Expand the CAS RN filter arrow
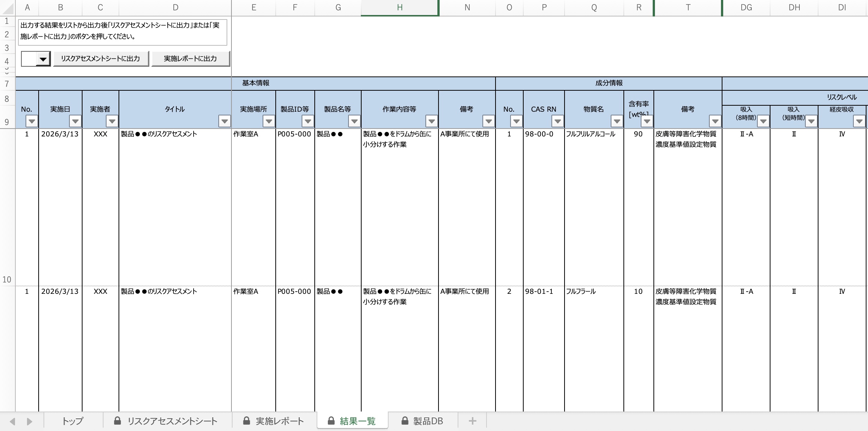Viewport: 868px width, 431px height. point(557,121)
